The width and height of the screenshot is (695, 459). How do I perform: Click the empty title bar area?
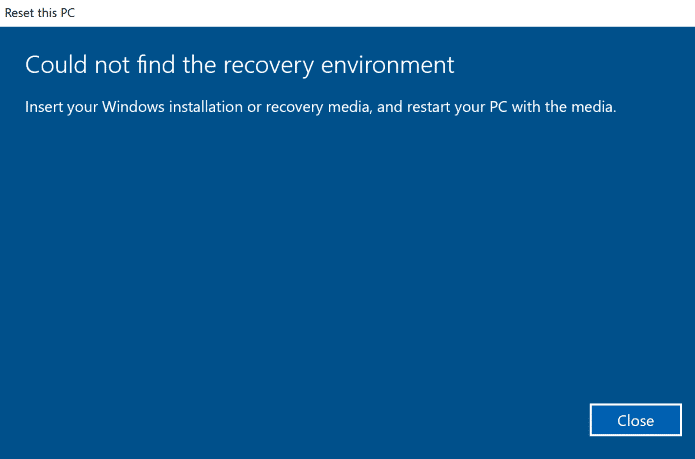pos(380,13)
